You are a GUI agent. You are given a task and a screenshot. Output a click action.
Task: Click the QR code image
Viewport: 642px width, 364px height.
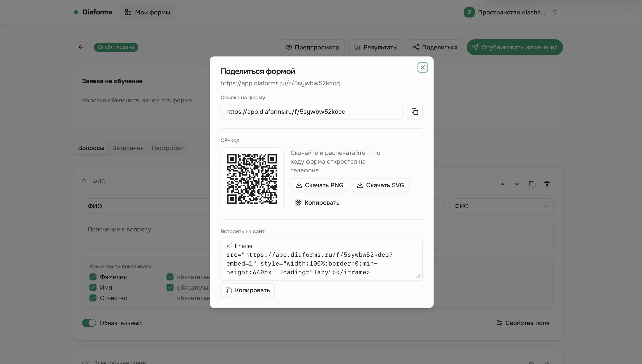pos(252,179)
